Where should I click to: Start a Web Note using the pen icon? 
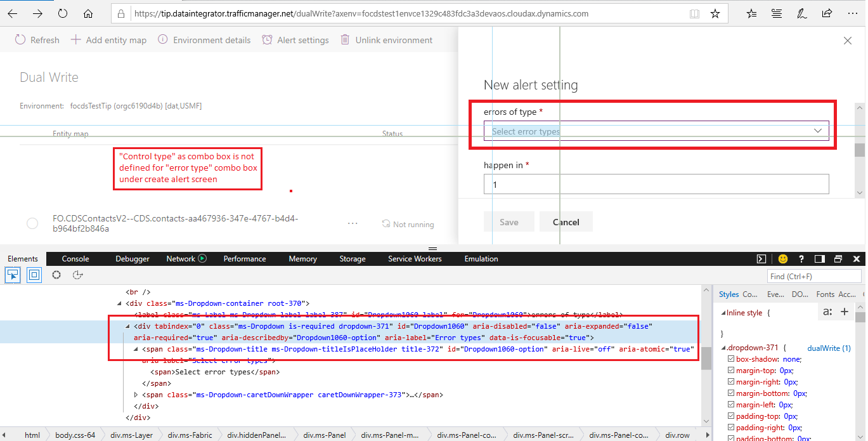801,13
